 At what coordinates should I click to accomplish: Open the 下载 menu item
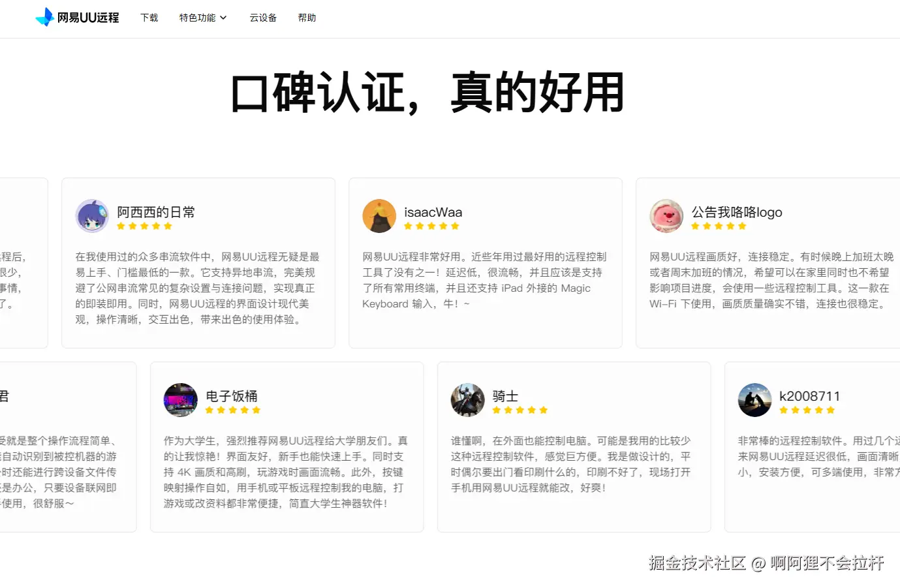[149, 18]
